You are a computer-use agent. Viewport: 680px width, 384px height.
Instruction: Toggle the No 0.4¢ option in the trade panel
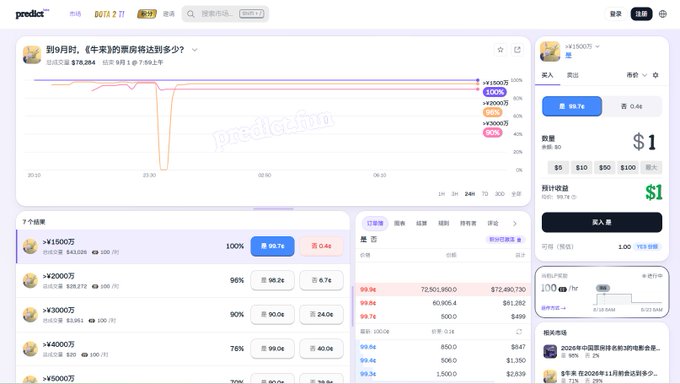click(x=631, y=106)
